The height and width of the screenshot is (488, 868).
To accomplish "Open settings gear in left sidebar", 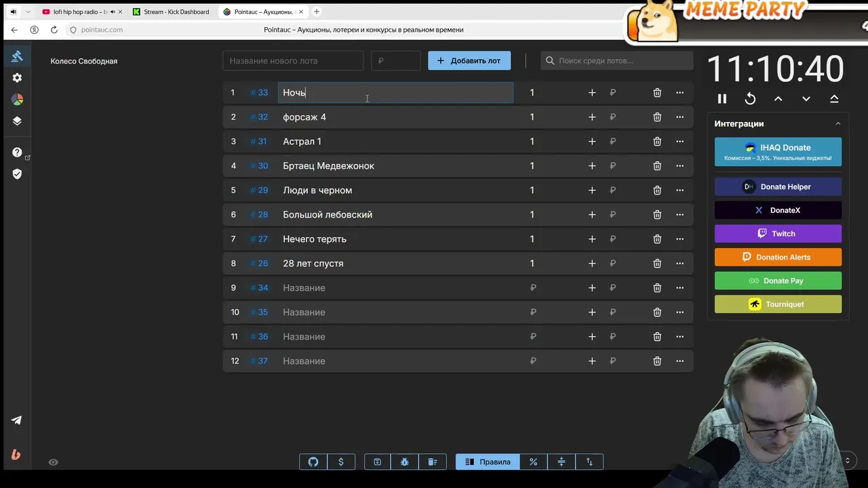I will coord(17,78).
